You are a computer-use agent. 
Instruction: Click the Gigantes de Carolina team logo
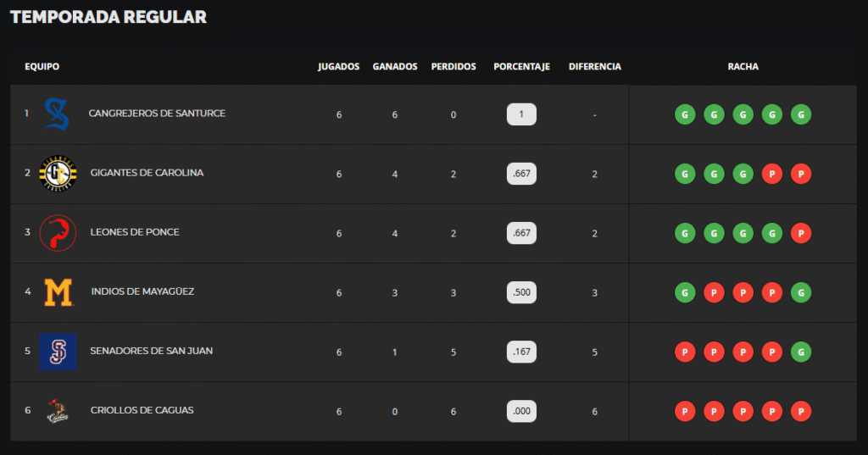[58, 174]
